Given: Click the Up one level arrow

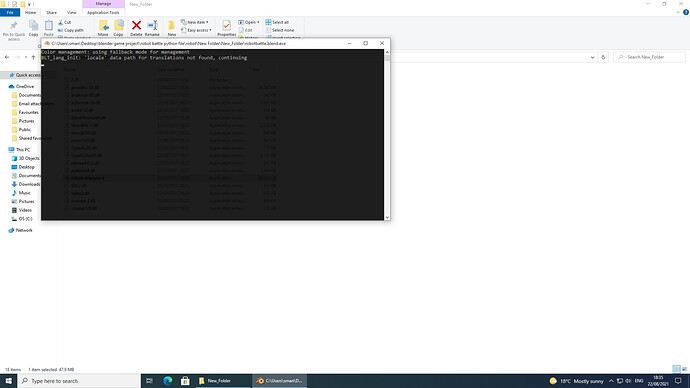Looking at the screenshot, I should point(33,57).
